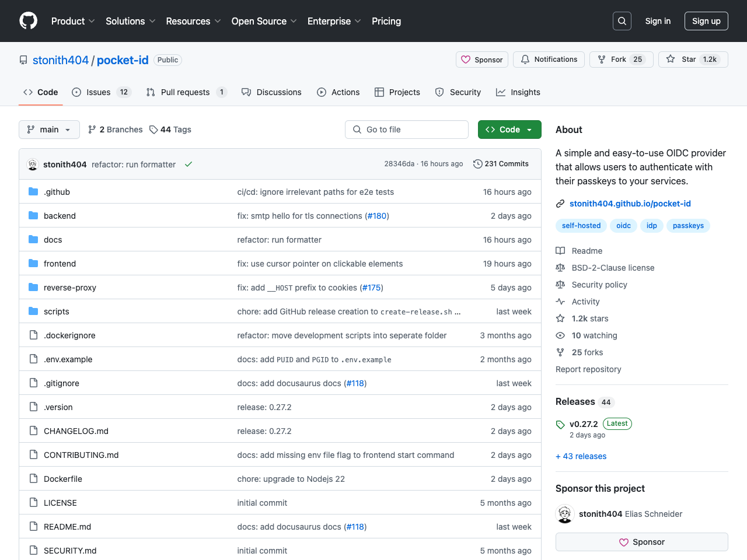
Task: Click the Sign in link
Action: point(658,21)
